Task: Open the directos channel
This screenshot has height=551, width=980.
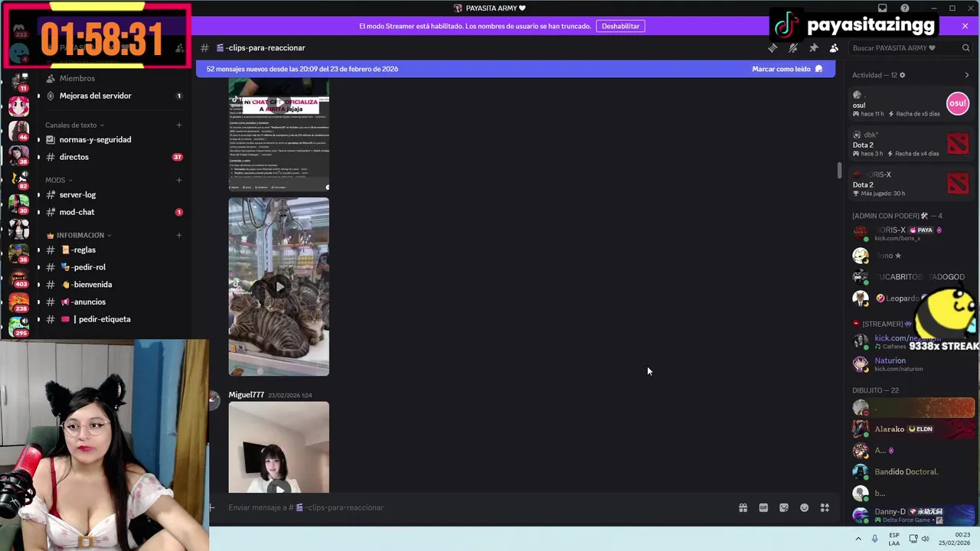Action: pyautogui.click(x=115, y=157)
